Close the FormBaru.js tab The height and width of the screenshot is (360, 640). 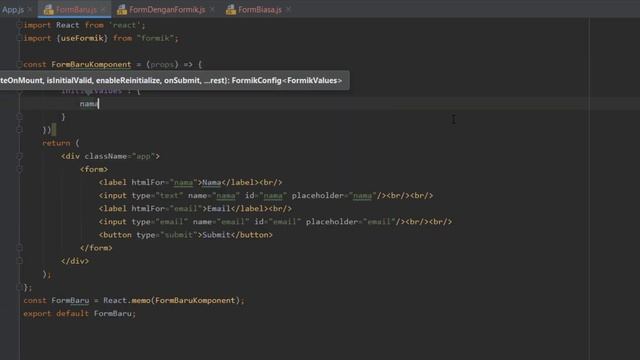103,9
